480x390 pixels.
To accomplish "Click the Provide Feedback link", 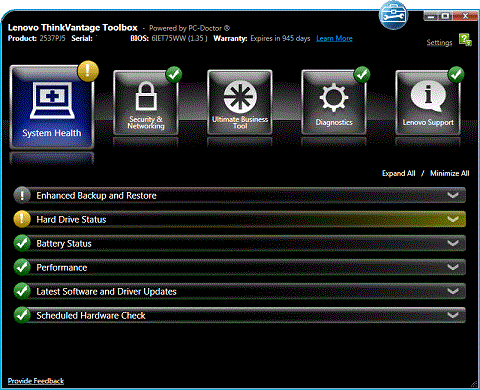I will click(36, 381).
